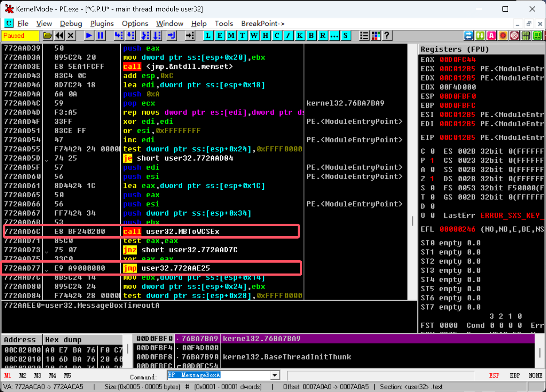Click the binary 010 101 plugin icon
Viewport: 546px width, 392px height.
tap(526, 35)
